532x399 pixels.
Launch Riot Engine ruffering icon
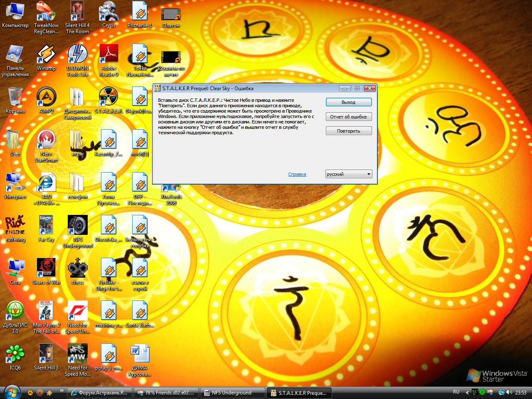(15, 229)
